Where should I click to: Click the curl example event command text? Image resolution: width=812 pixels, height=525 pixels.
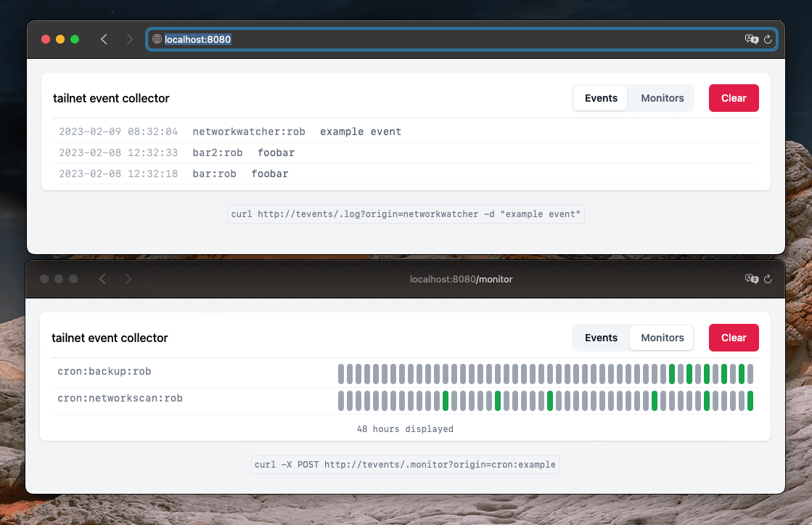point(406,213)
